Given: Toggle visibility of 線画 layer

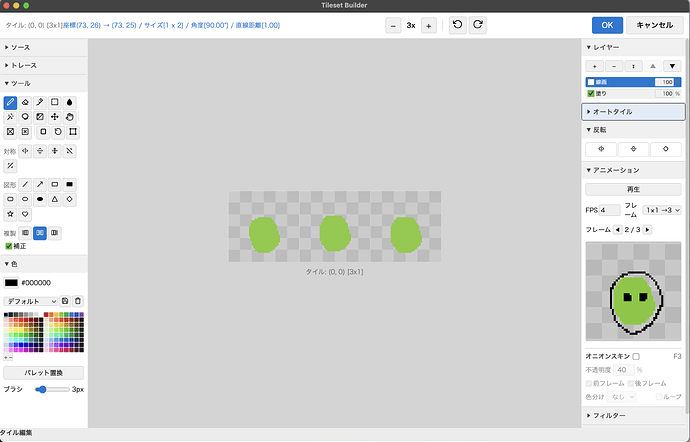Looking at the screenshot, I should tap(591, 82).
